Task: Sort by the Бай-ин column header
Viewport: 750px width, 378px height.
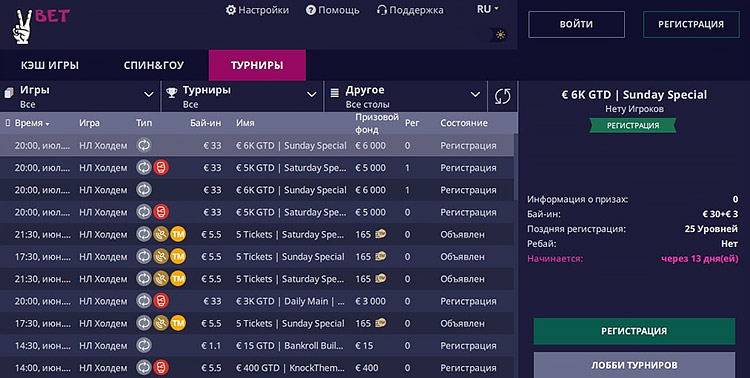Action: [206, 123]
